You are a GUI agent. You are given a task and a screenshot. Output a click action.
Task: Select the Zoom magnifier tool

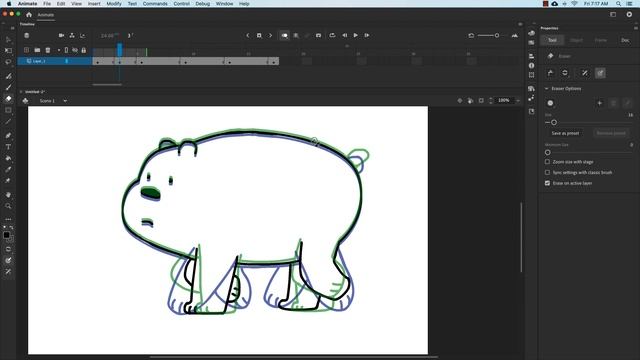(x=8, y=206)
